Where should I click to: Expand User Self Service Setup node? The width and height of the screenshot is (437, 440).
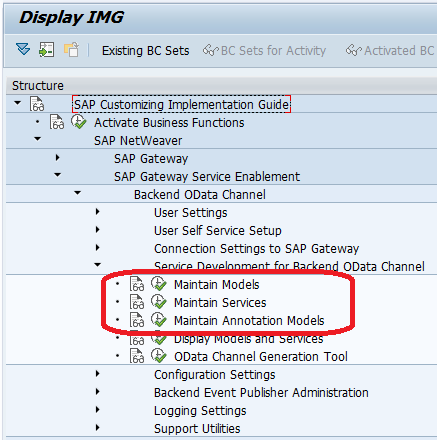point(98,229)
